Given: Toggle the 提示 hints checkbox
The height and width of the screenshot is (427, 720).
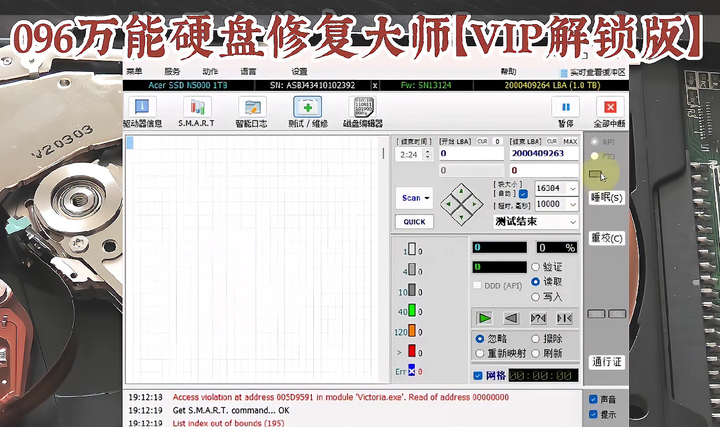Looking at the screenshot, I should [593, 414].
